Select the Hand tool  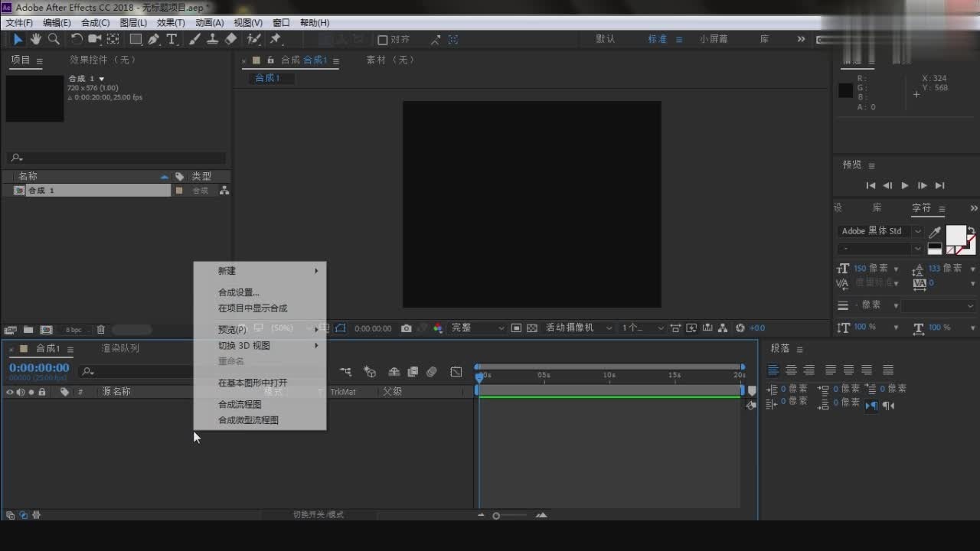coord(35,39)
